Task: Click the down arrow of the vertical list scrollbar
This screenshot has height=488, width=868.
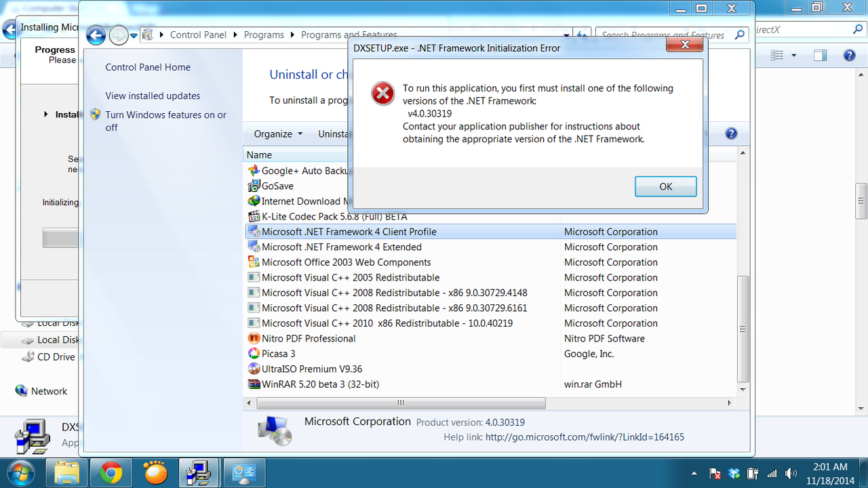Action: pyautogui.click(x=743, y=390)
